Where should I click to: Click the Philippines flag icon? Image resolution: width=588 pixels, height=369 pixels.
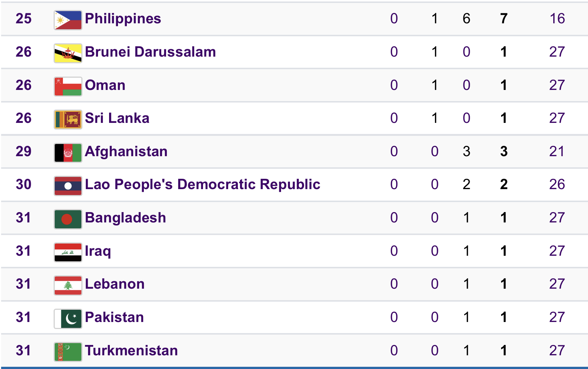68,20
